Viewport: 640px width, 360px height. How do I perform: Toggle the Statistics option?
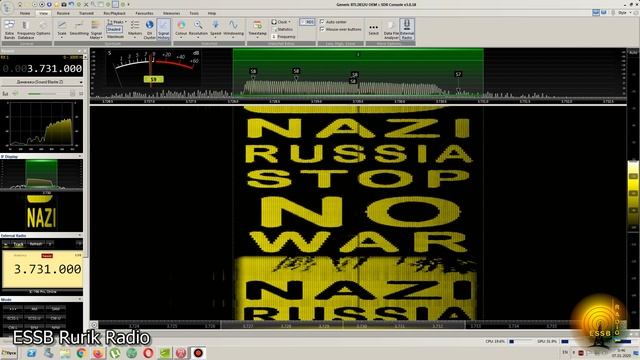[282, 29]
